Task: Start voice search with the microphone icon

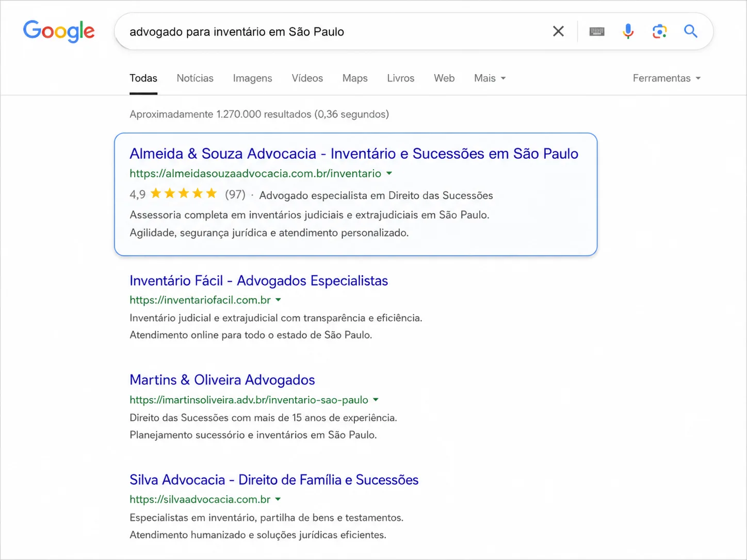Action: (628, 31)
